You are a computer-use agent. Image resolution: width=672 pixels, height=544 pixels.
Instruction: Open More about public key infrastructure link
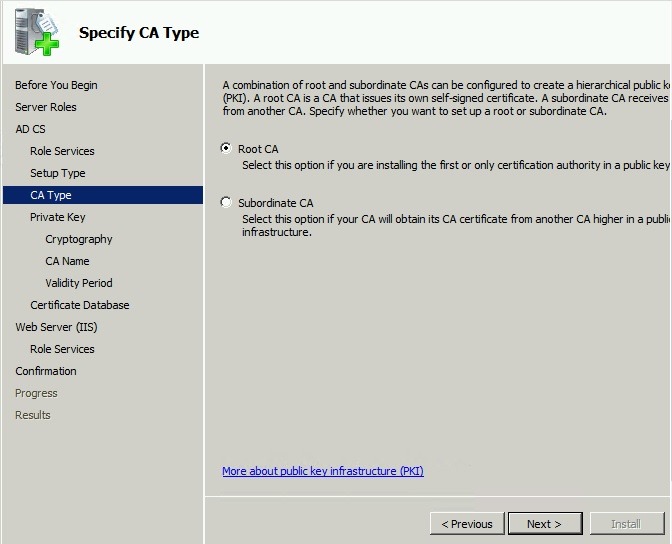click(322, 470)
